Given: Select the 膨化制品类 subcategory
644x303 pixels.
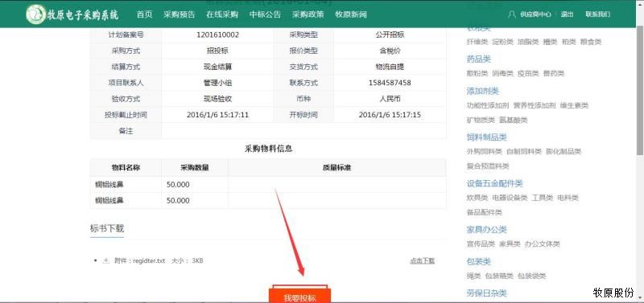Looking at the screenshot, I should [563, 152].
